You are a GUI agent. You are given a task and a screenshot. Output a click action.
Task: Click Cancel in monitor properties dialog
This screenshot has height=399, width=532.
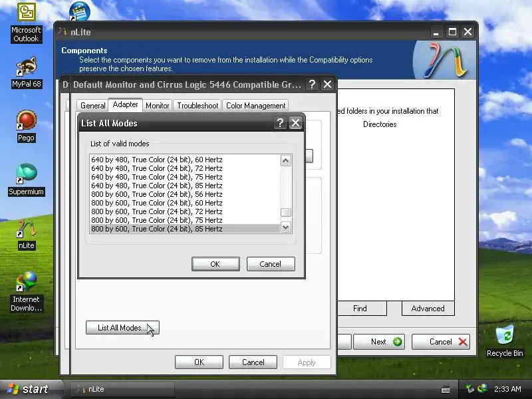tap(253, 362)
